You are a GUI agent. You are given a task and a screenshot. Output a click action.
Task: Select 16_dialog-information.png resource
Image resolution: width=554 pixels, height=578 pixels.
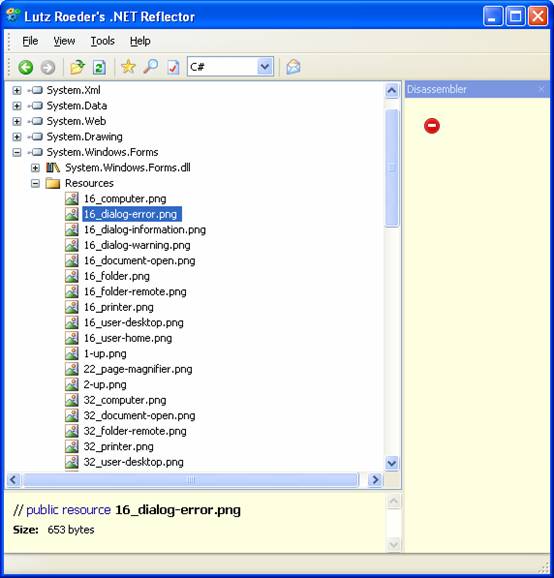click(x=145, y=229)
